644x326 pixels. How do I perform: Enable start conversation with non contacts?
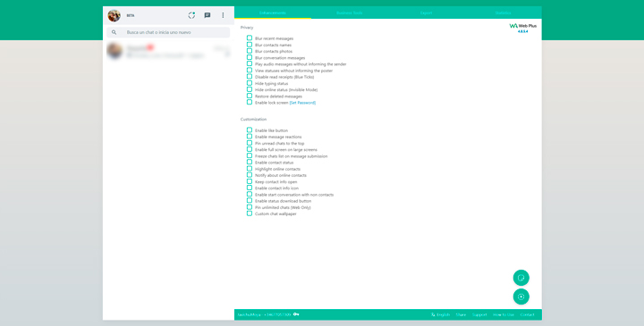250,195
